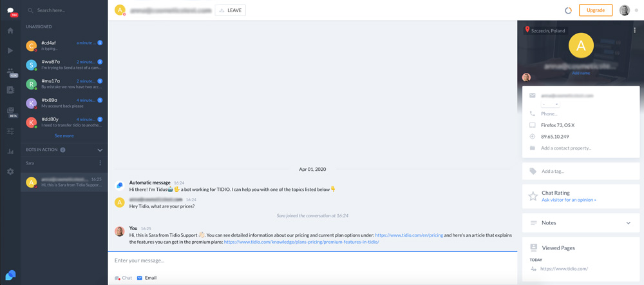Open the conversations inbox icon
The height and width of the screenshot is (285, 644).
[x=10, y=11]
